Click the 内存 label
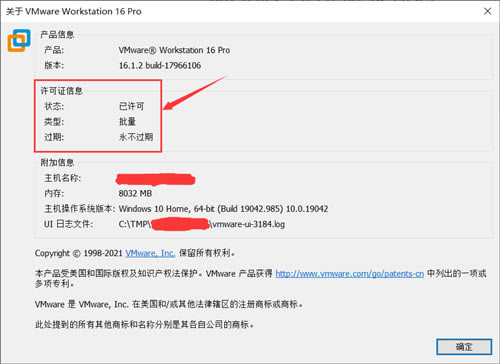 pyautogui.click(x=54, y=193)
